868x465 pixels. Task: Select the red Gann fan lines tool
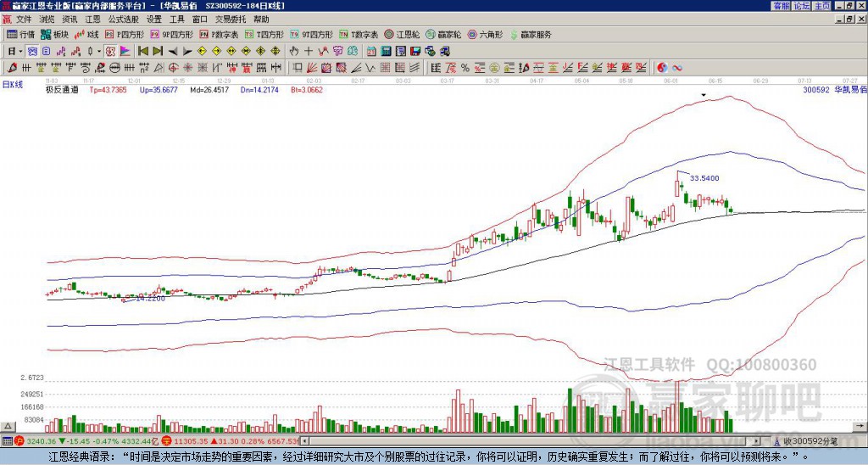(x=312, y=68)
